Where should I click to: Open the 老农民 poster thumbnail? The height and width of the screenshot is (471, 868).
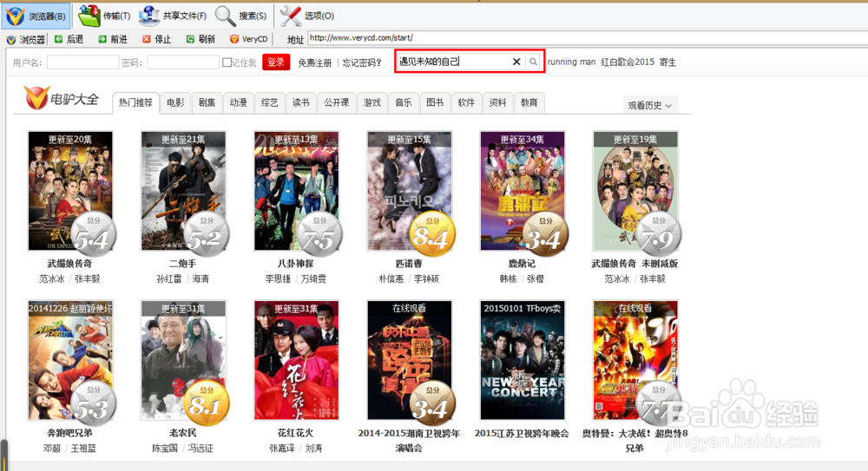click(183, 360)
